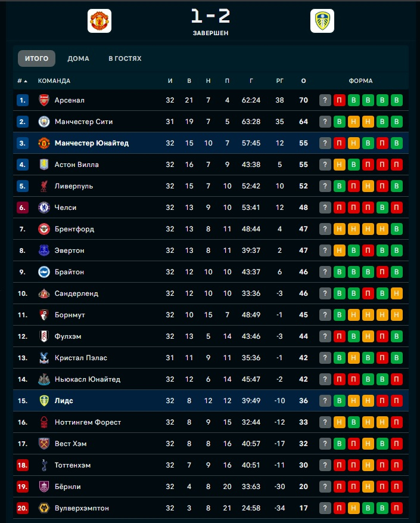Click the Aston Villa club logo

tap(44, 165)
